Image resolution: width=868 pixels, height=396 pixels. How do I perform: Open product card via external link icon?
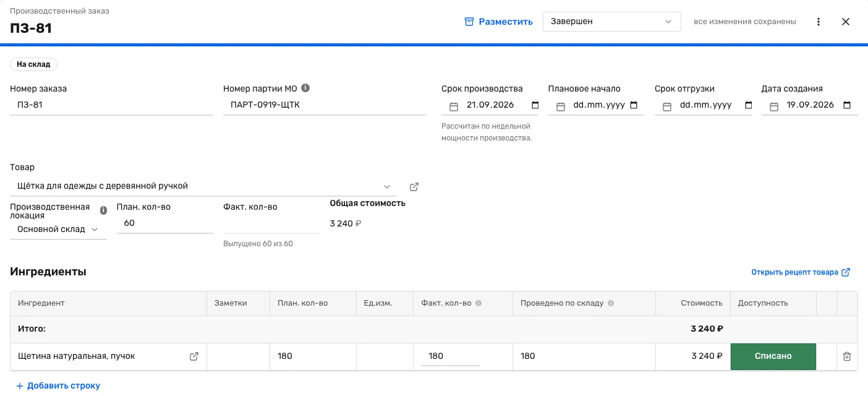click(x=414, y=186)
